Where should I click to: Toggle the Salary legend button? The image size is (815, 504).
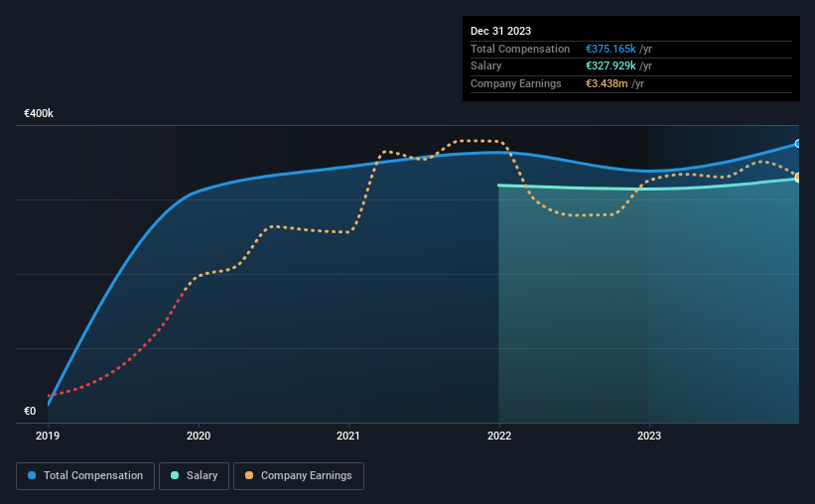click(194, 476)
